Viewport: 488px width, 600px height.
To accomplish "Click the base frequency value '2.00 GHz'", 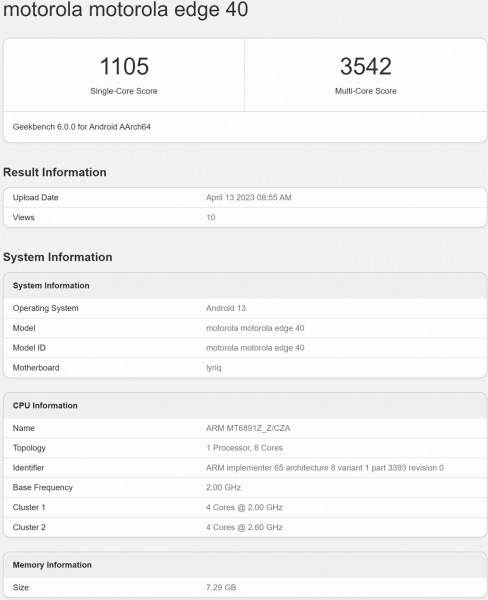I will (x=224, y=488).
